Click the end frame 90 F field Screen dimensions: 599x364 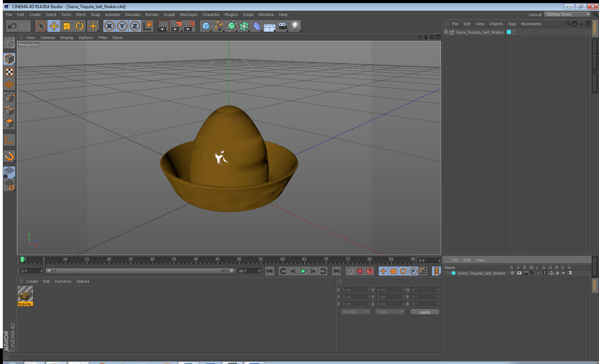point(249,271)
